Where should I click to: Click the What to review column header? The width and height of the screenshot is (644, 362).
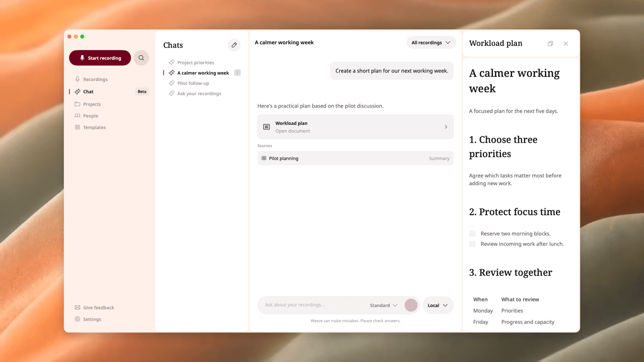(x=520, y=299)
